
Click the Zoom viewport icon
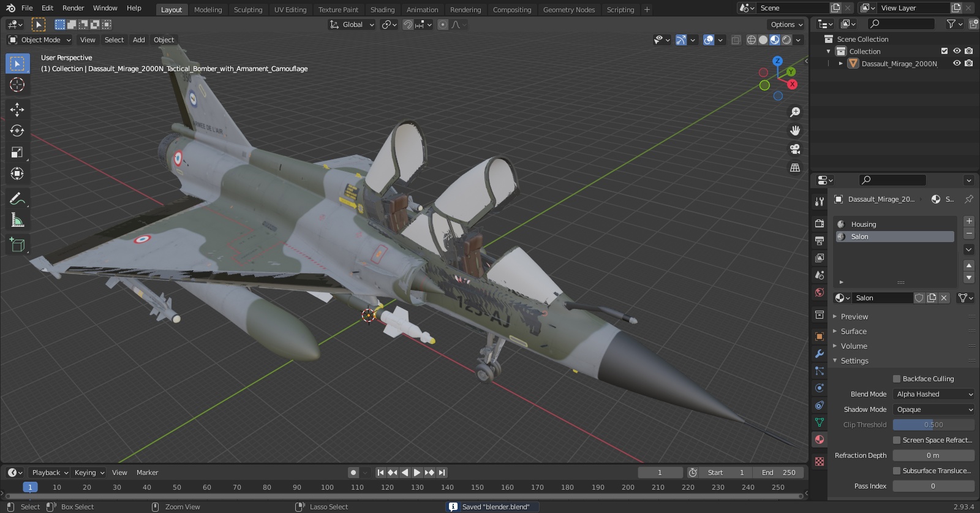795,112
